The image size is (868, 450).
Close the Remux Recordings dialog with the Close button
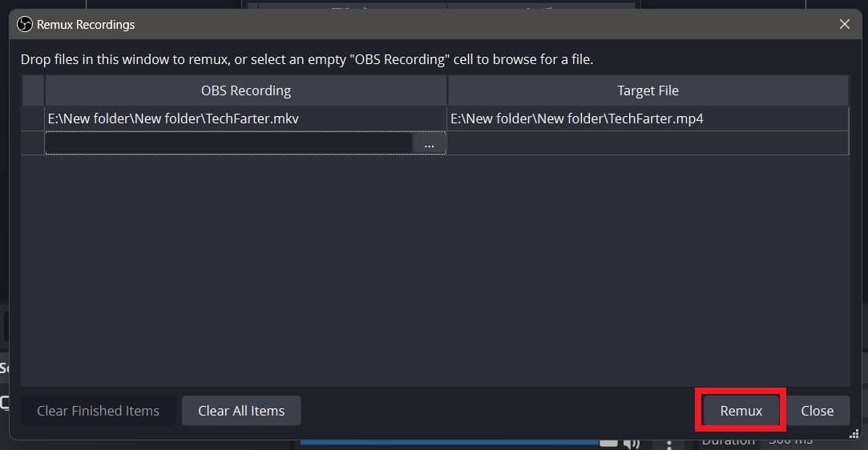817,410
